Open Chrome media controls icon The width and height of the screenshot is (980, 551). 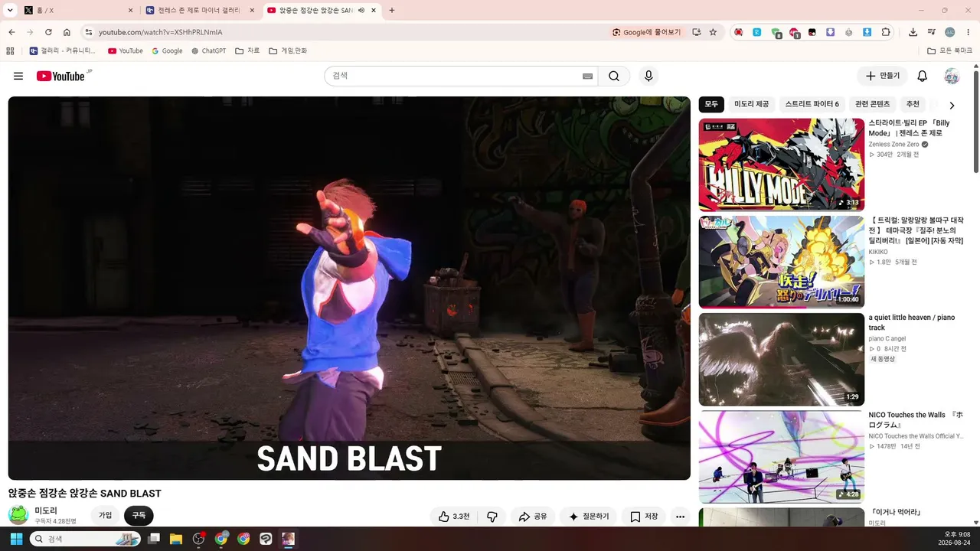click(x=932, y=32)
